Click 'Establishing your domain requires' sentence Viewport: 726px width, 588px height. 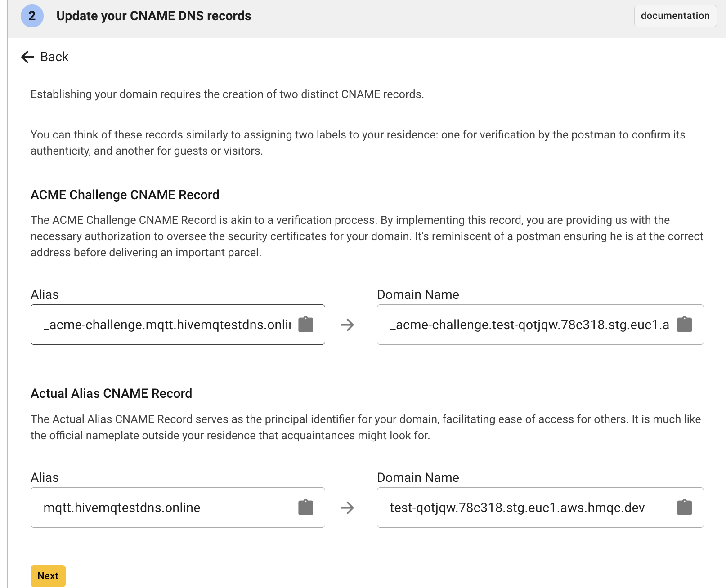(227, 94)
